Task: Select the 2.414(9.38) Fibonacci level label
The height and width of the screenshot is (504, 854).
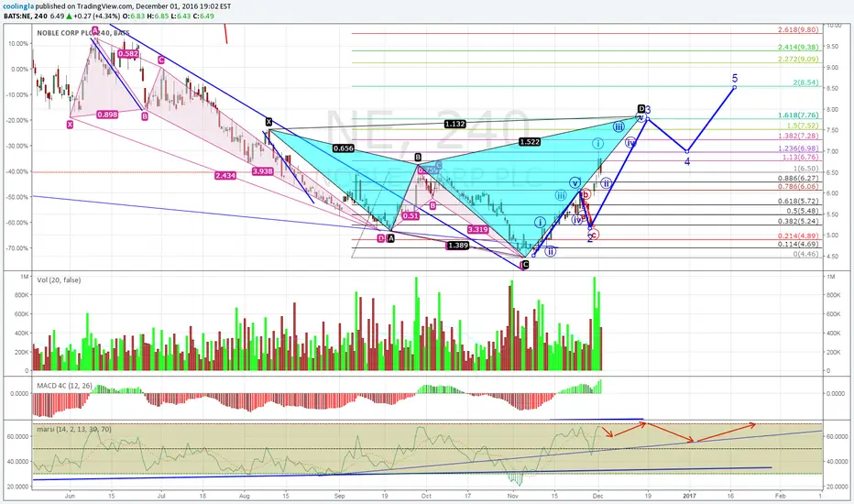Action: click(798, 48)
